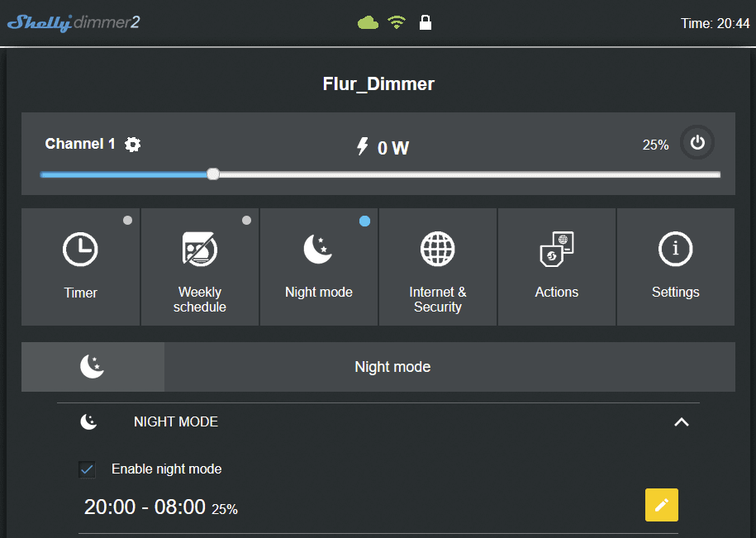Open the Actions panel
This screenshot has height=538, width=756.
[557, 266]
